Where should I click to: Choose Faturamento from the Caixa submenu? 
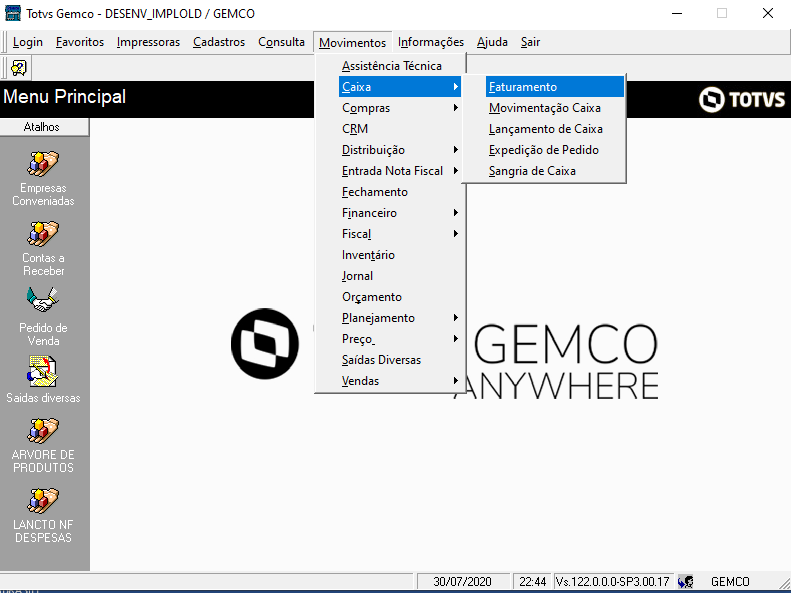[x=555, y=87]
